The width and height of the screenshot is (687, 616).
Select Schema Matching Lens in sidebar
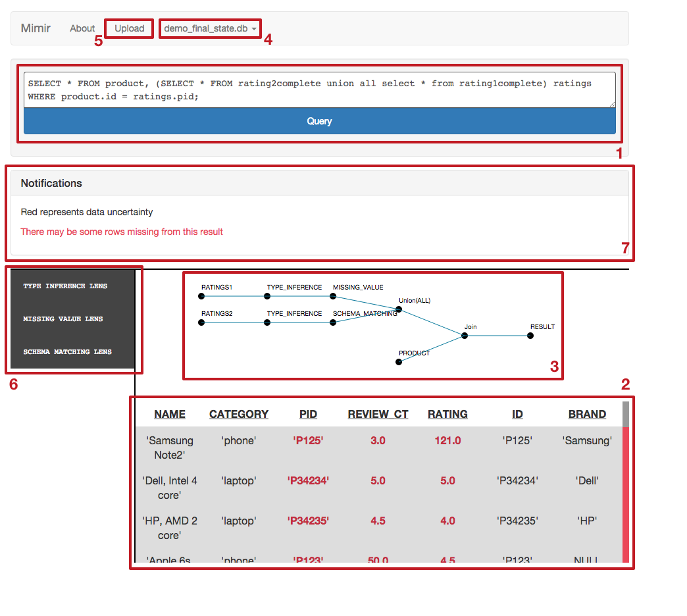[x=67, y=352]
